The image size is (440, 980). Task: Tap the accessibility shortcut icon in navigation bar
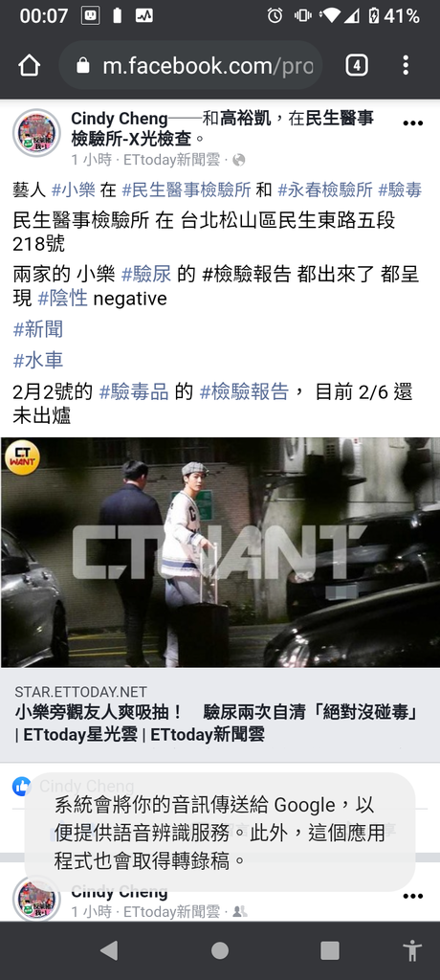412,950
